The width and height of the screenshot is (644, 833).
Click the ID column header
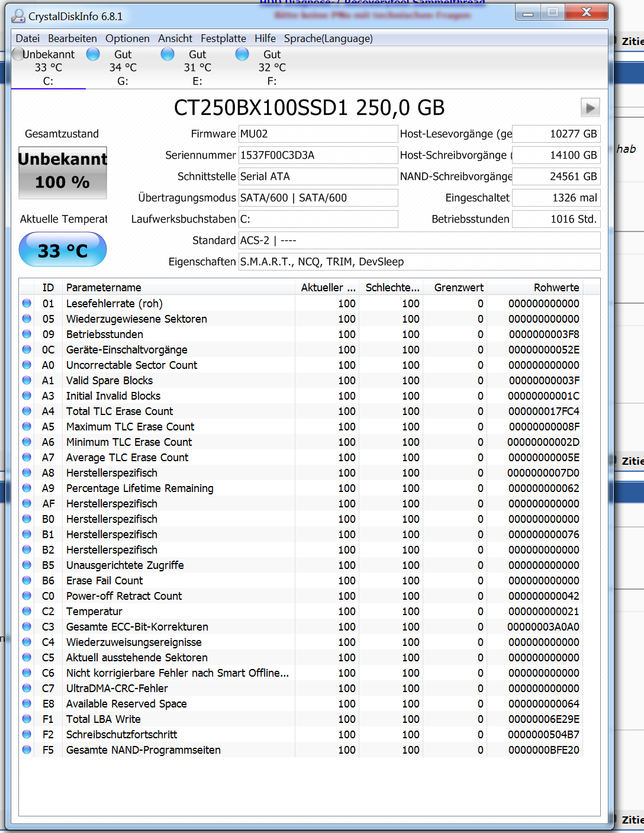(x=48, y=287)
